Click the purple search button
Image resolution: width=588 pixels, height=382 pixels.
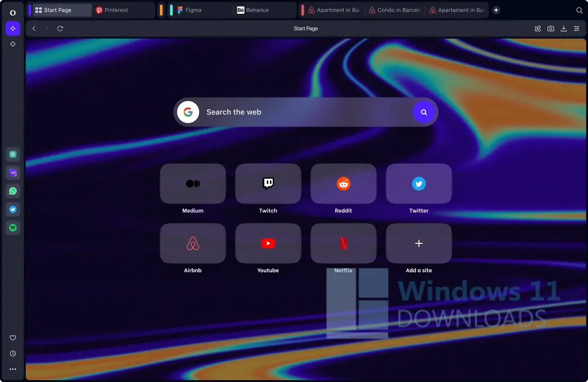pyautogui.click(x=424, y=112)
